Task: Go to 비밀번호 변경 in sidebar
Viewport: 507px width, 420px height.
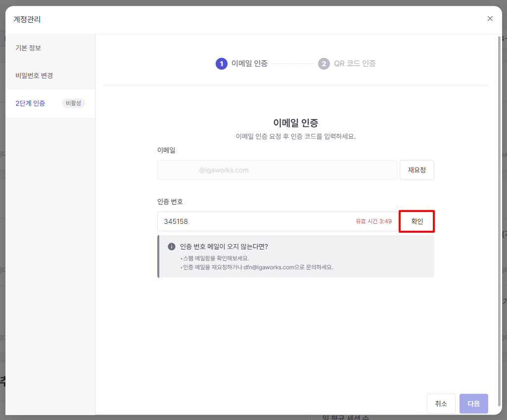Action: click(34, 76)
